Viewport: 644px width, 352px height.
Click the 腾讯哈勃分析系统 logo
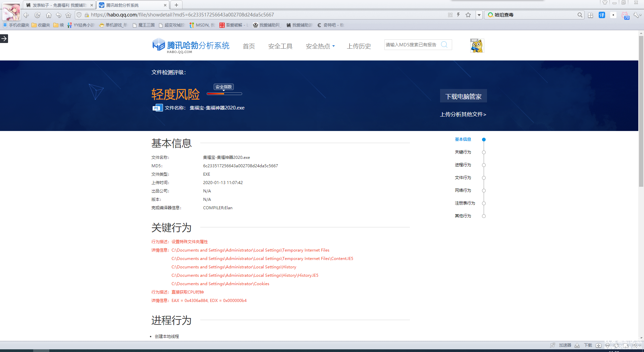pos(191,46)
